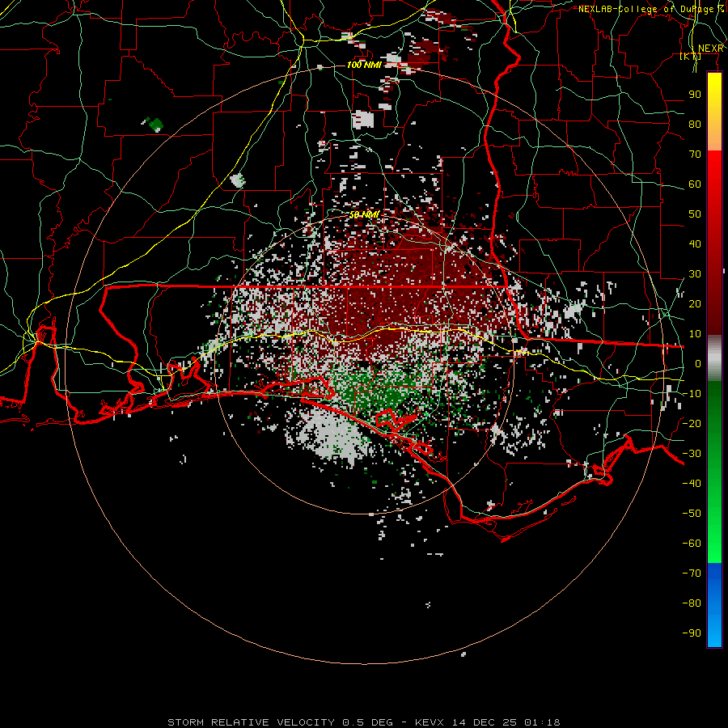
Task: Click the 40 value on the velocity scale
Action: pyautogui.click(x=695, y=243)
